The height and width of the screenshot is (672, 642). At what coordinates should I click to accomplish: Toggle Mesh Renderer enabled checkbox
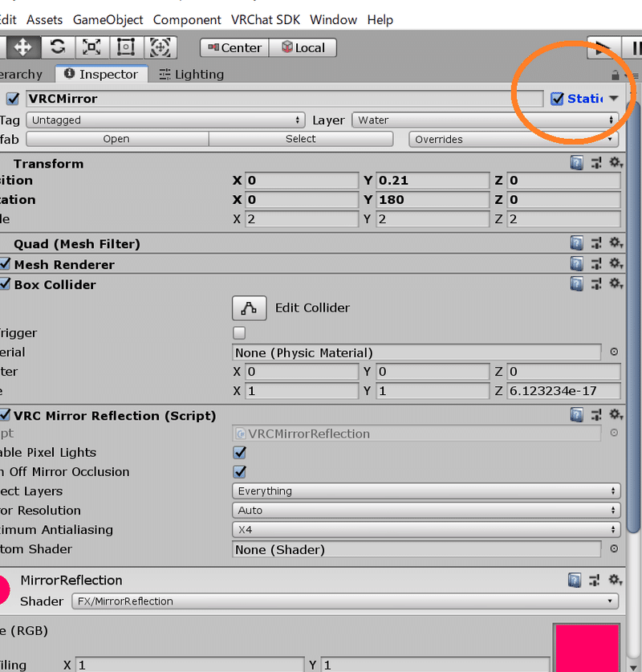[x=5, y=263]
